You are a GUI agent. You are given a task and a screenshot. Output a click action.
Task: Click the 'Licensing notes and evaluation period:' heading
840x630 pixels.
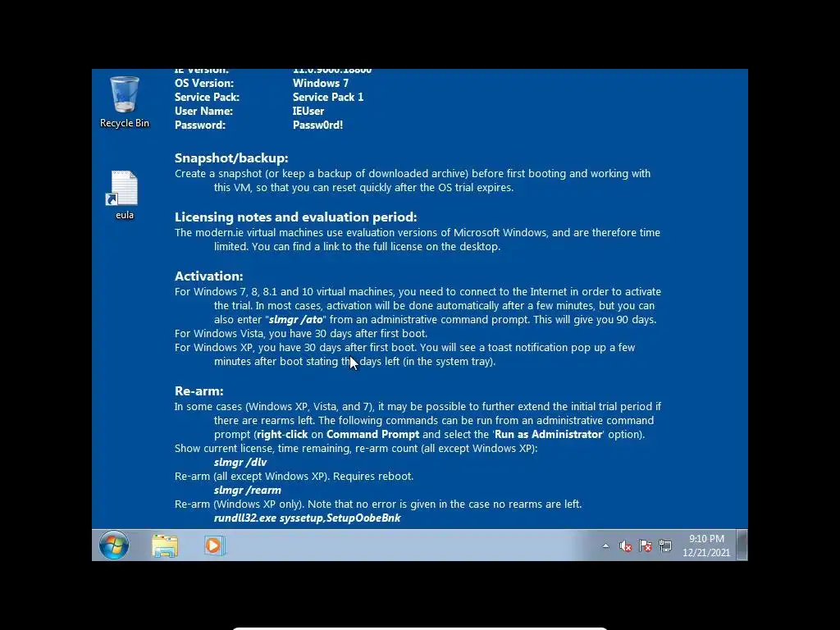[x=295, y=217]
